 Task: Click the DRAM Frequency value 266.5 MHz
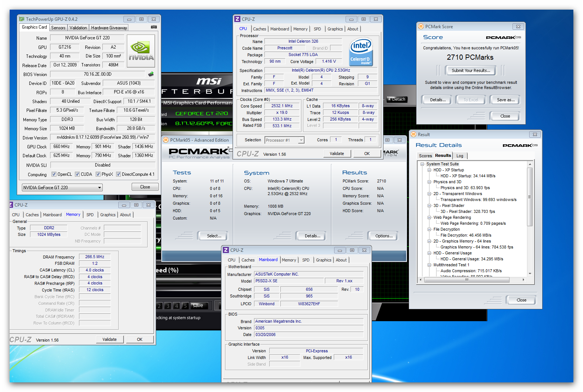95,257
